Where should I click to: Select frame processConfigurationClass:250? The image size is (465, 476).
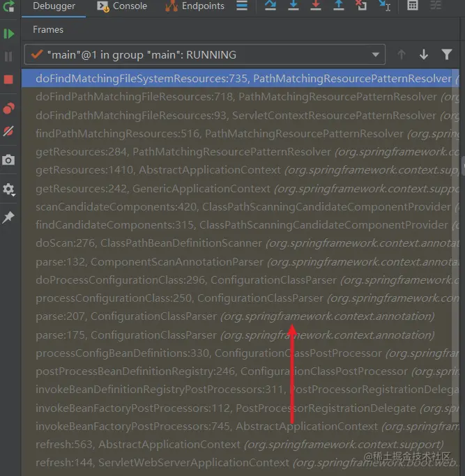240,298
